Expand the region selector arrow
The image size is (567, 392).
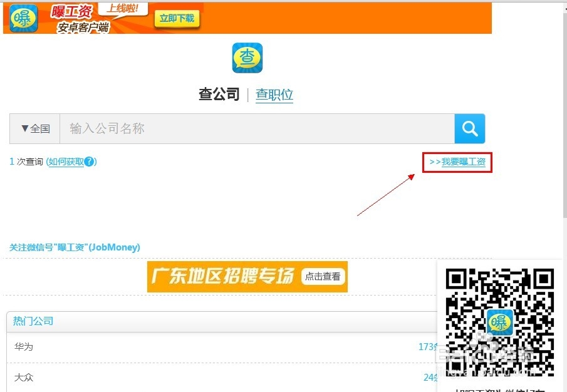pos(26,128)
